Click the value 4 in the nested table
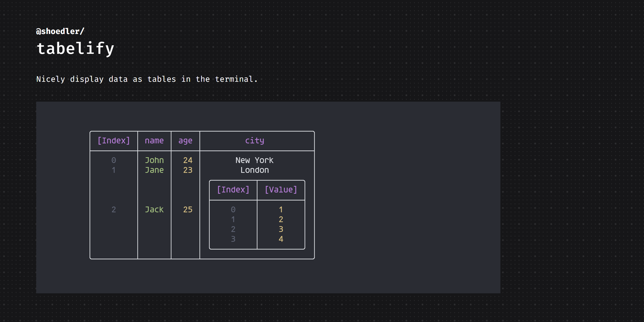 pos(281,239)
